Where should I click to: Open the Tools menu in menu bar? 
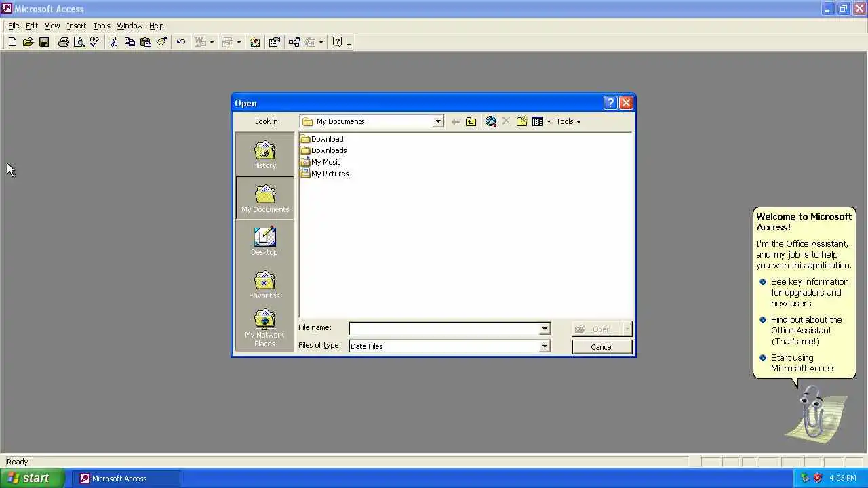(x=102, y=26)
